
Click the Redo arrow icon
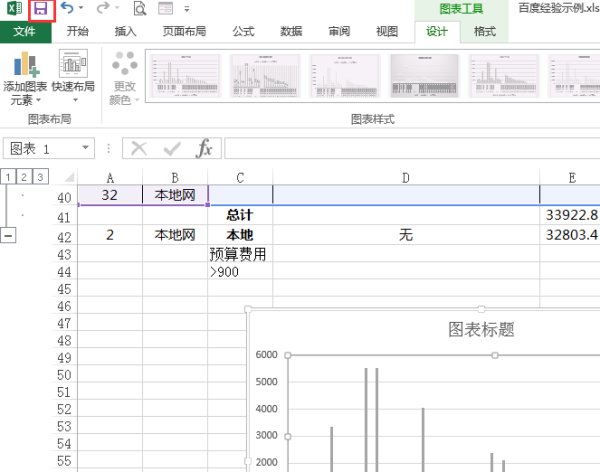pyautogui.click(x=103, y=8)
